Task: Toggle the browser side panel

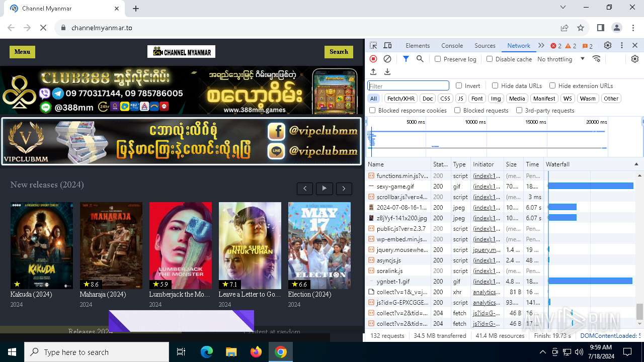Action: tap(601, 28)
